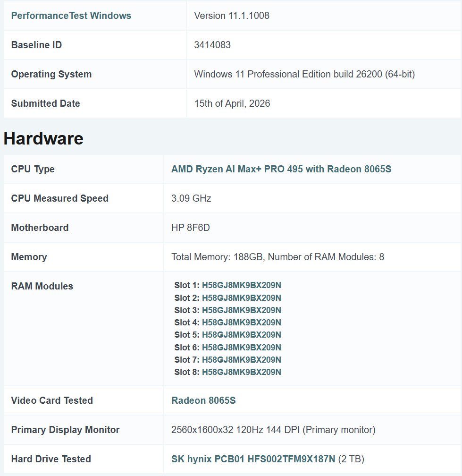Click the 3.09 GHz measured speed value
Image resolution: width=462 pixels, height=476 pixels.
[x=191, y=198]
